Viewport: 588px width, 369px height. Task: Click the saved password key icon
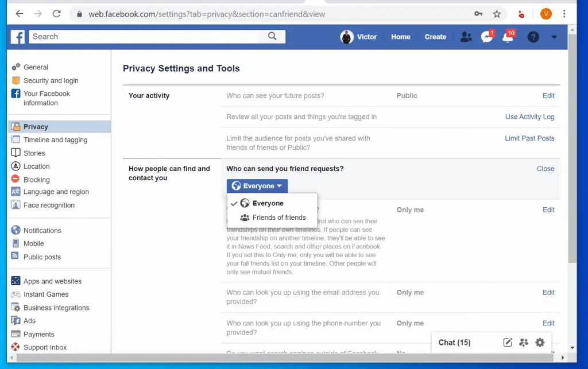(478, 14)
